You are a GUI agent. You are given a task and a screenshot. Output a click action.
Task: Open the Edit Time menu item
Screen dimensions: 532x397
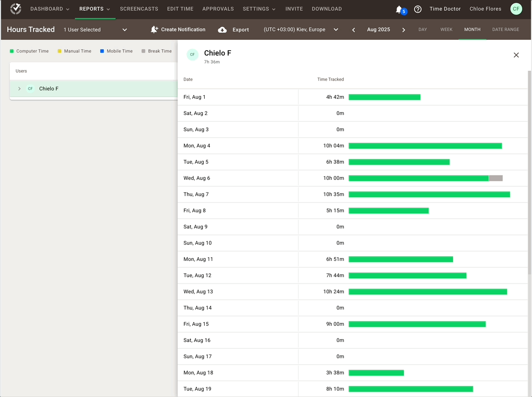click(180, 9)
